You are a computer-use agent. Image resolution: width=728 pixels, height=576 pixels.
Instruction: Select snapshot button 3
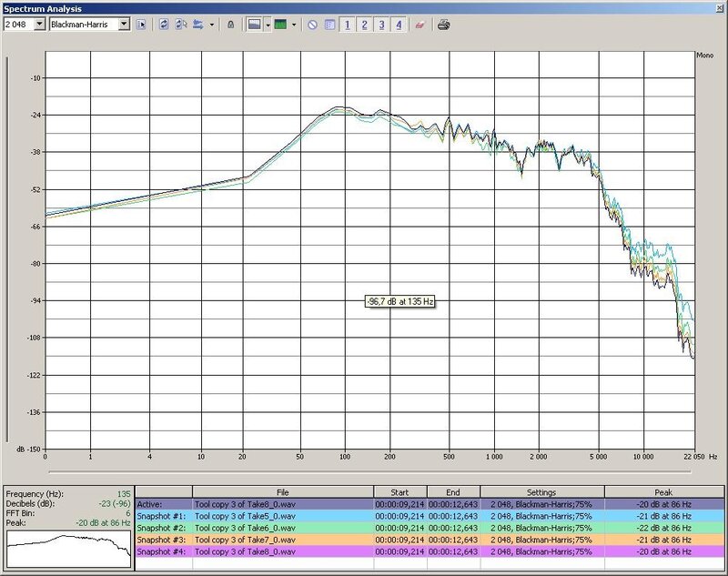382,25
